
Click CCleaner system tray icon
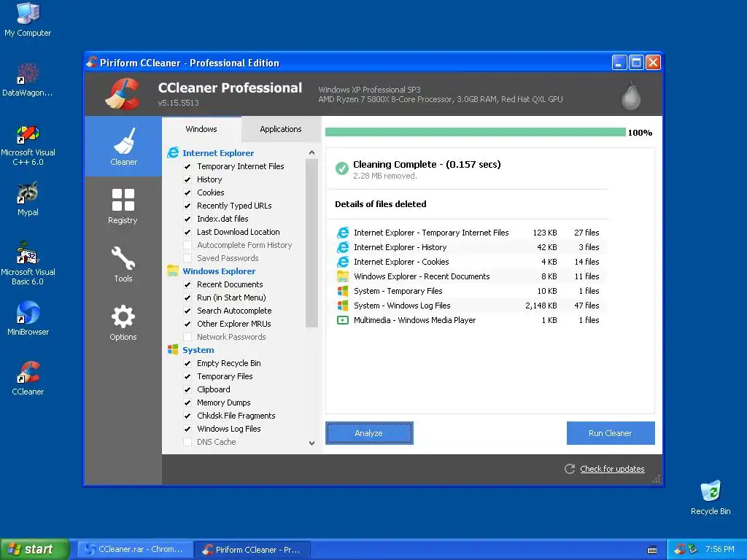click(679, 549)
